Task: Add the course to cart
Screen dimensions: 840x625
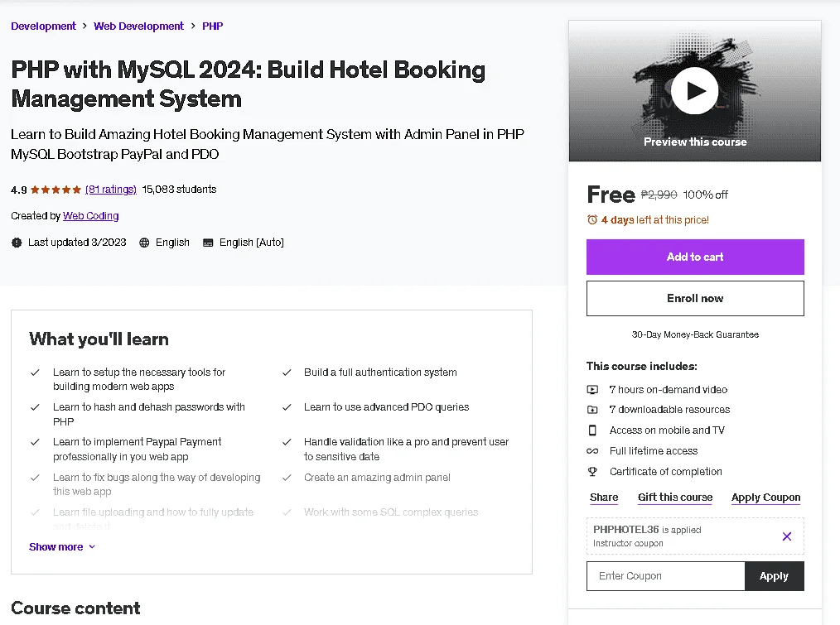Action: 695,257
